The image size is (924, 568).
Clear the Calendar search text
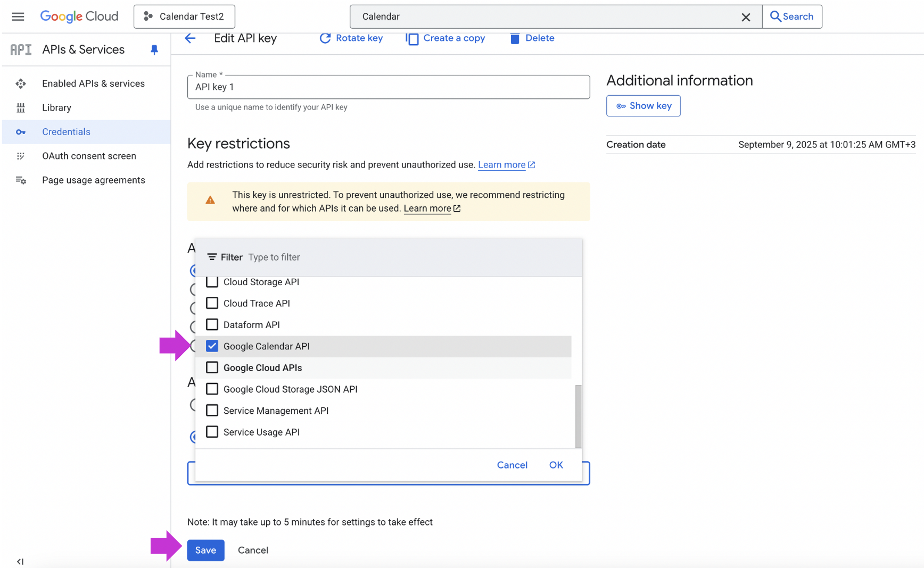coord(746,17)
